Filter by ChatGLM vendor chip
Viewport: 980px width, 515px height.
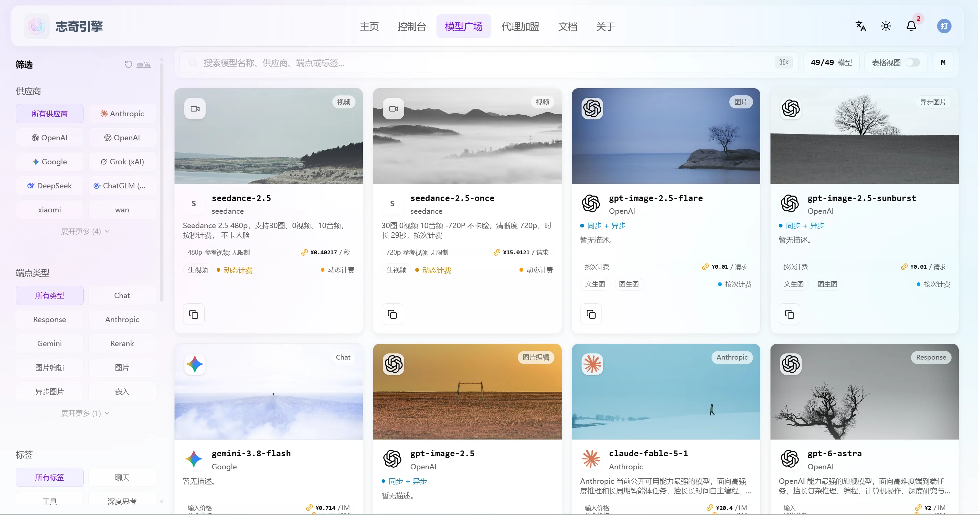click(122, 185)
